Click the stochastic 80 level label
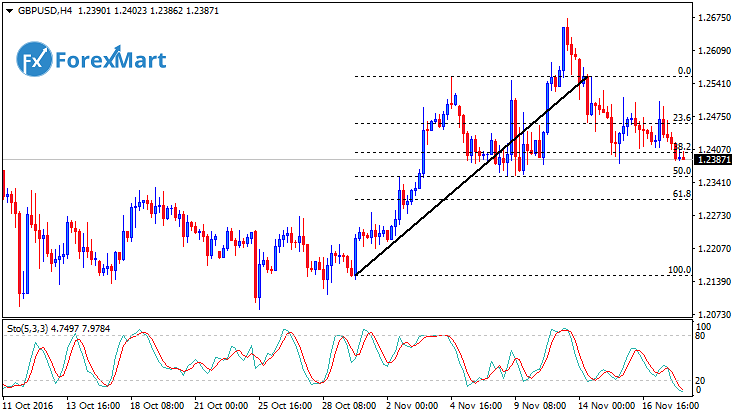 701,336
